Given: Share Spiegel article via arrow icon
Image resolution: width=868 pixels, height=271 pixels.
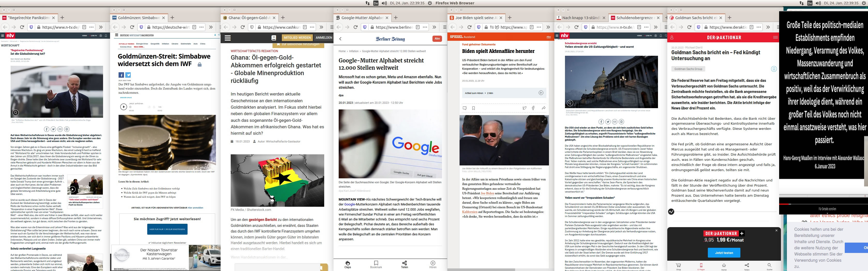Looking at the screenshot, I should (544, 108).
